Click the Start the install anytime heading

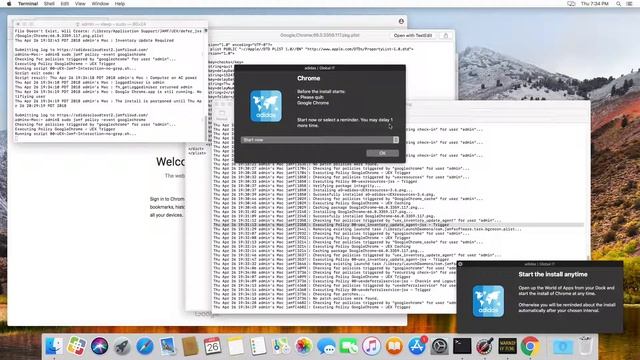(x=553, y=274)
